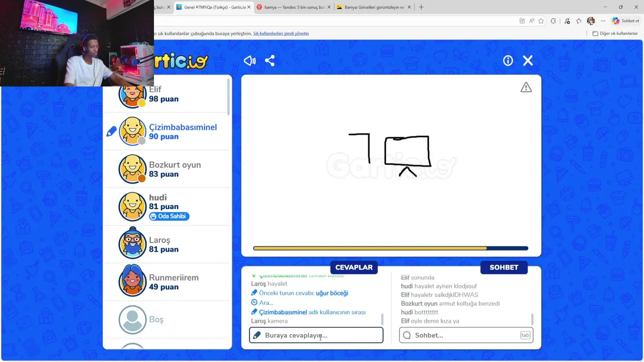Click the Gartic.io logo

pyautogui.click(x=181, y=61)
